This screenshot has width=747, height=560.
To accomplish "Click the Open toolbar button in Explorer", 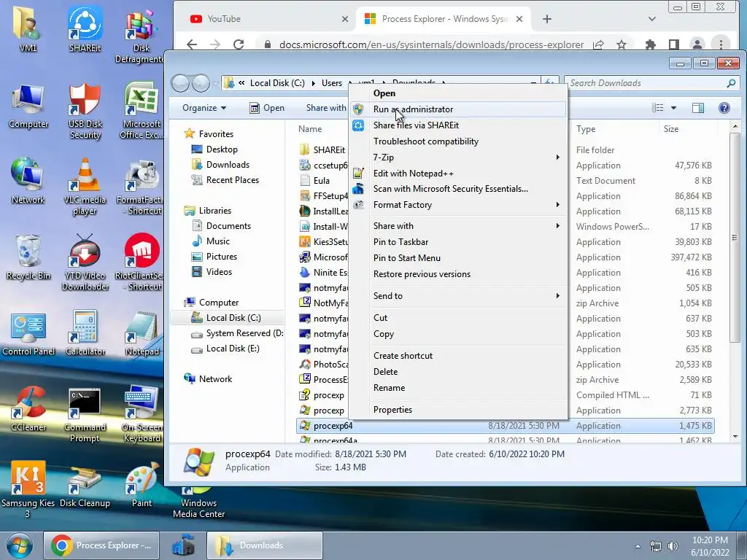I will point(267,108).
